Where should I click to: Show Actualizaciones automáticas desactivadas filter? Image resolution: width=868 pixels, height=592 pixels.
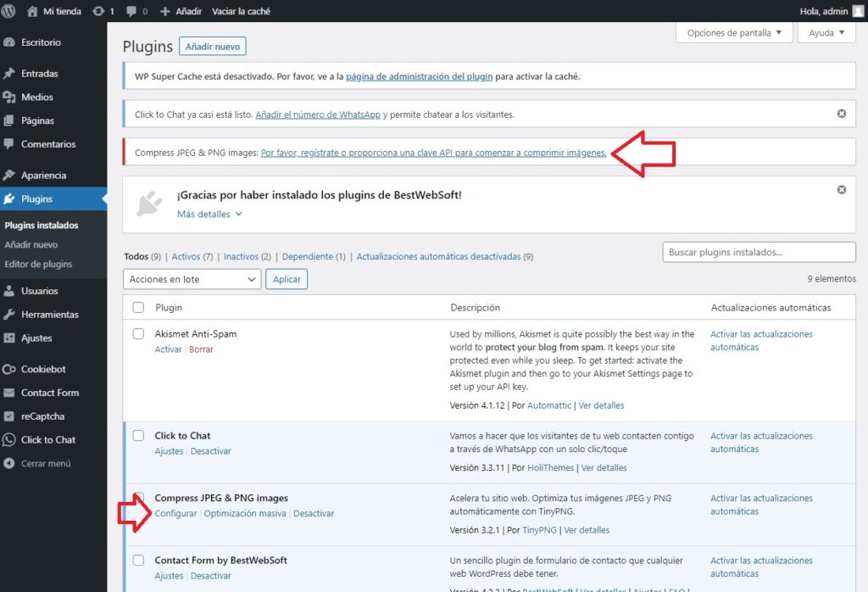(438, 256)
